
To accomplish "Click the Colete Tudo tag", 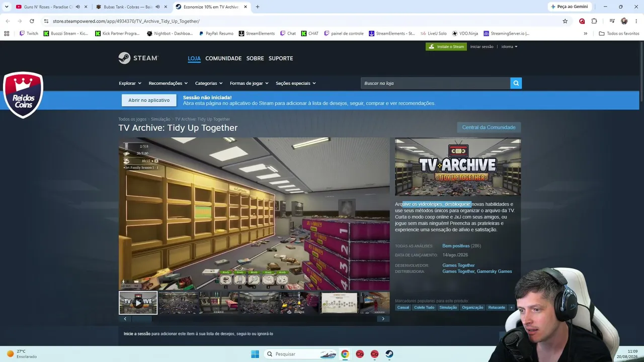I will [424, 308].
